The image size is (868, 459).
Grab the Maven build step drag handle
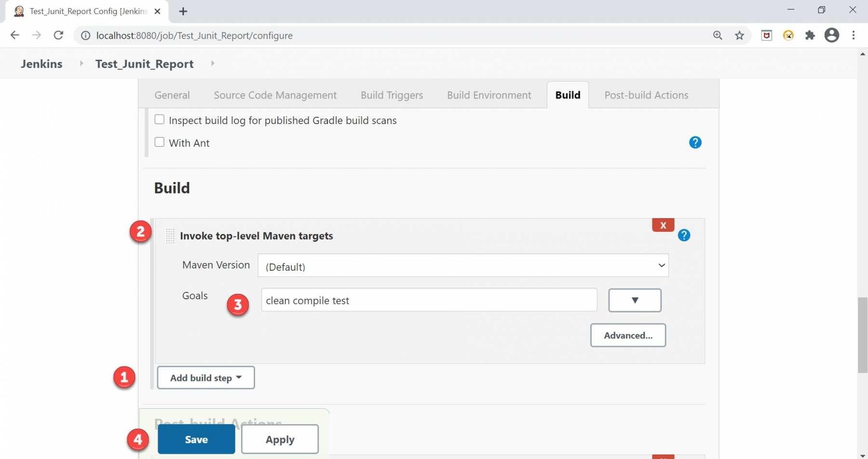coord(170,236)
